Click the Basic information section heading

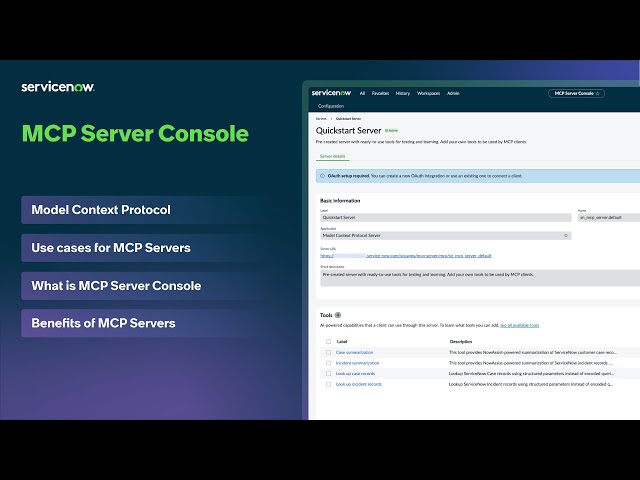pos(340,201)
